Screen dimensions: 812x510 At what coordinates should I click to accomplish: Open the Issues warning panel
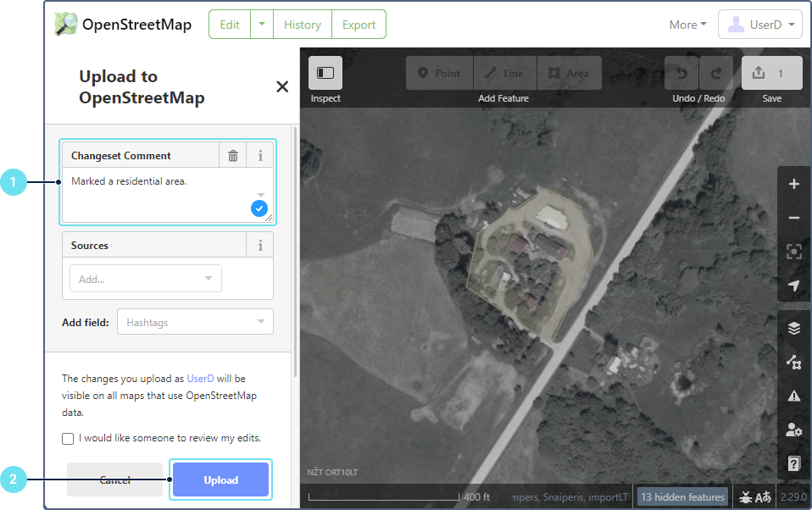coord(793,396)
